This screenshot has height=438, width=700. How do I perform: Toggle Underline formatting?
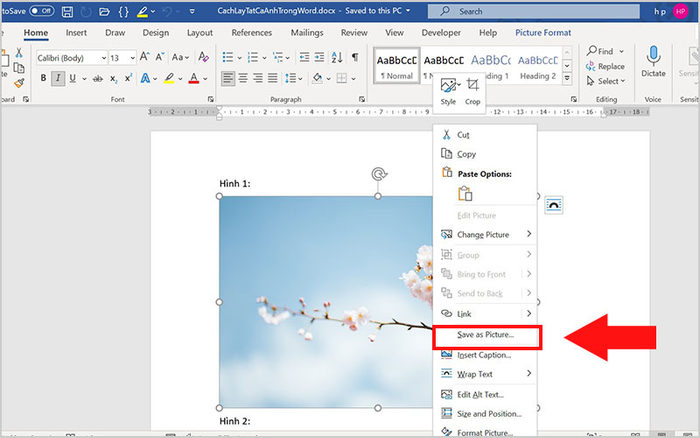click(72, 78)
